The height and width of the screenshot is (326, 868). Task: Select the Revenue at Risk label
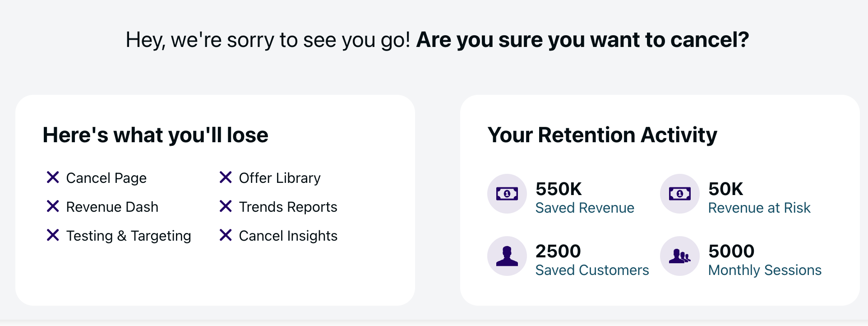point(759,208)
